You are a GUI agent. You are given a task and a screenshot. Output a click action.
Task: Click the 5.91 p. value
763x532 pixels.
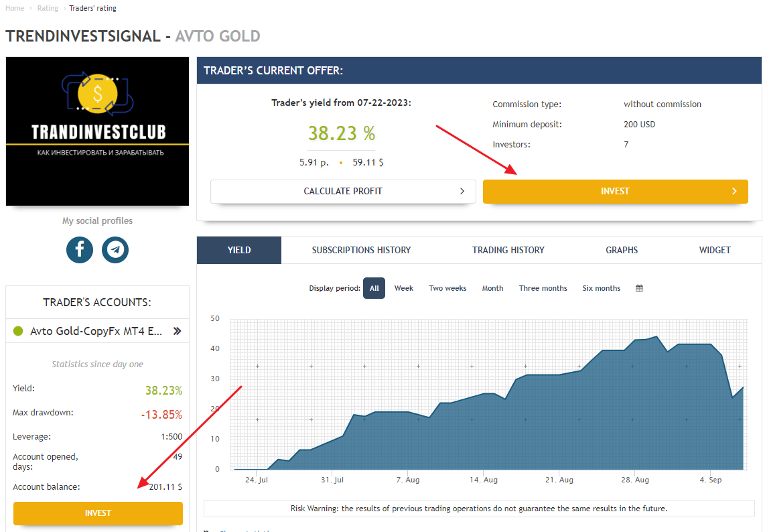(x=314, y=163)
